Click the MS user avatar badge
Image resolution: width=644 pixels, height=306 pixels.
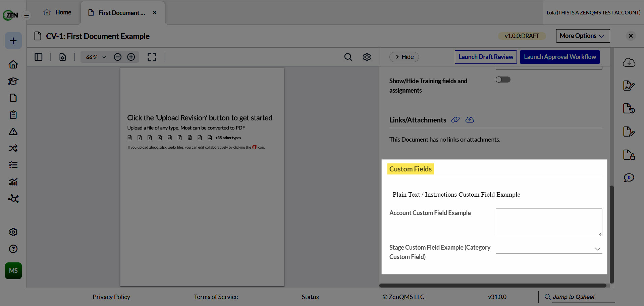[x=13, y=270]
